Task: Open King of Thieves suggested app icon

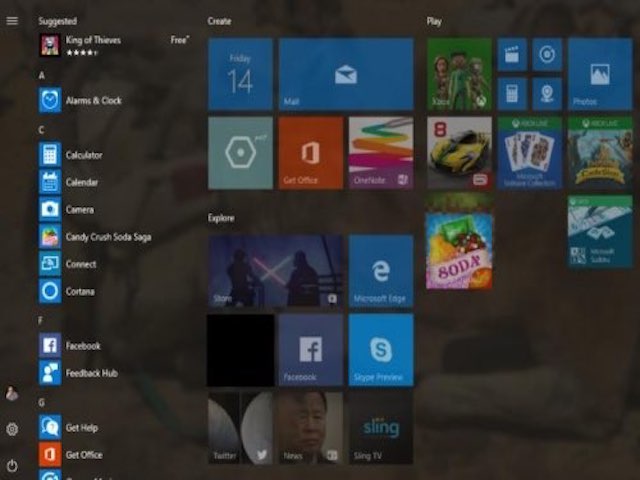Action: point(50,45)
